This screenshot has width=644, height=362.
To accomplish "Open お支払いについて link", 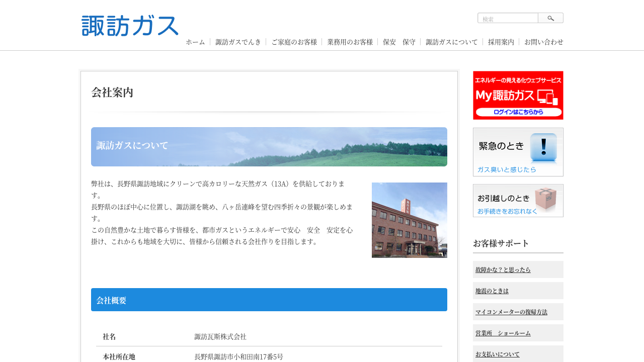I will 498,354.
